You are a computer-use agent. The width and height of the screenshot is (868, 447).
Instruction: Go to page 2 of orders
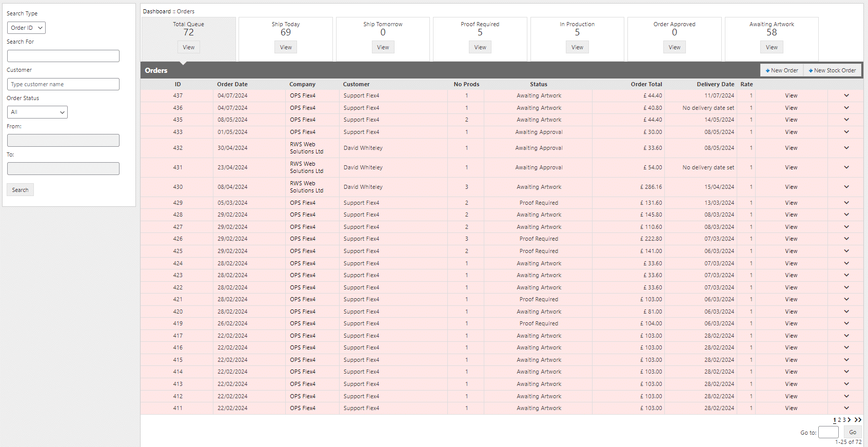point(839,420)
